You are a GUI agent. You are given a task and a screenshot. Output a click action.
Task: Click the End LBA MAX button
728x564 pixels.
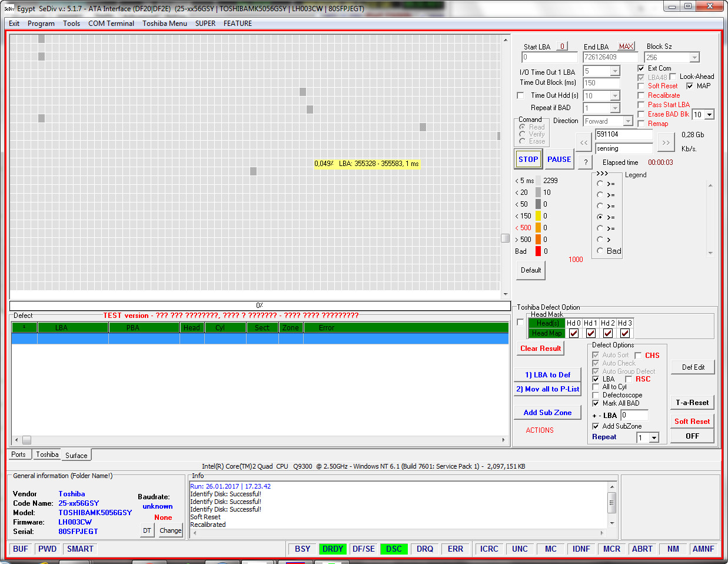pos(626,47)
